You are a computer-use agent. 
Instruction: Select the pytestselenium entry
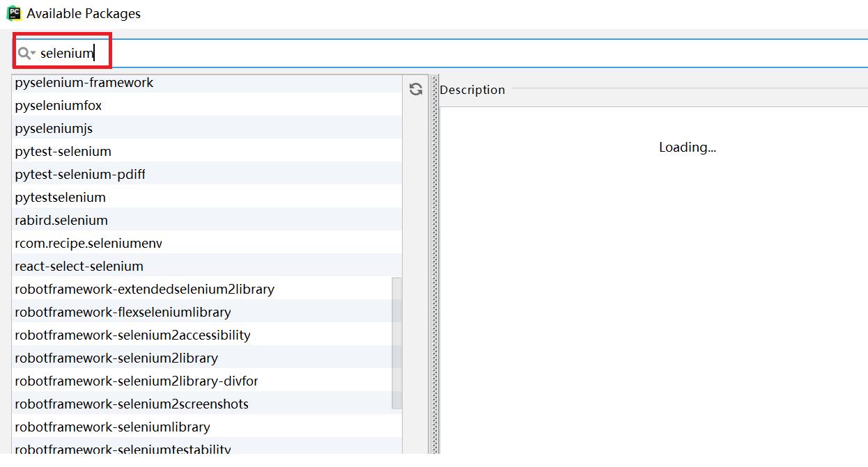61,198
